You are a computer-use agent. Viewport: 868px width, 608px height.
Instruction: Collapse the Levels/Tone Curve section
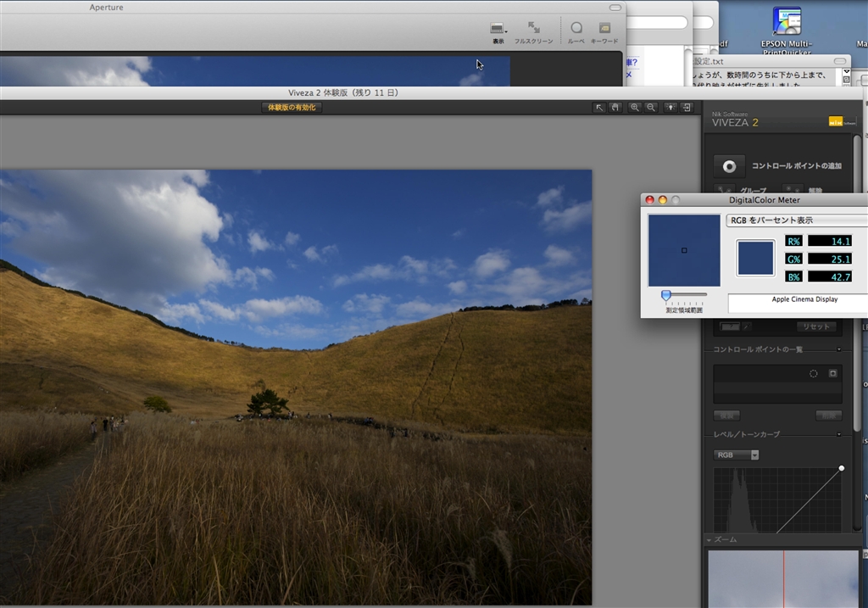pyautogui.click(x=839, y=434)
